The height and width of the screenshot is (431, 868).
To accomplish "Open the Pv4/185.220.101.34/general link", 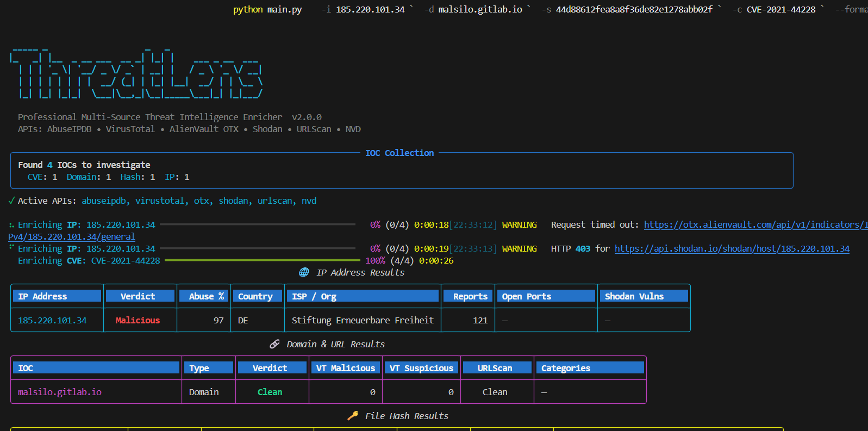I will (x=72, y=236).
